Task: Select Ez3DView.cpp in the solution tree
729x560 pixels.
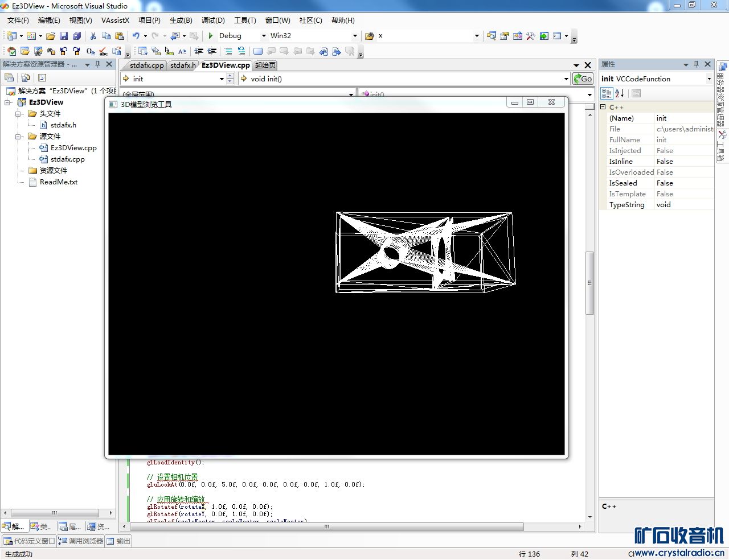Action: pyautogui.click(x=73, y=148)
